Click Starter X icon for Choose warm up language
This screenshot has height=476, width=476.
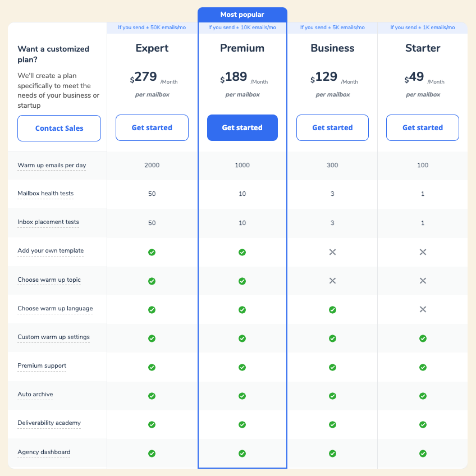pyautogui.click(x=423, y=309)
